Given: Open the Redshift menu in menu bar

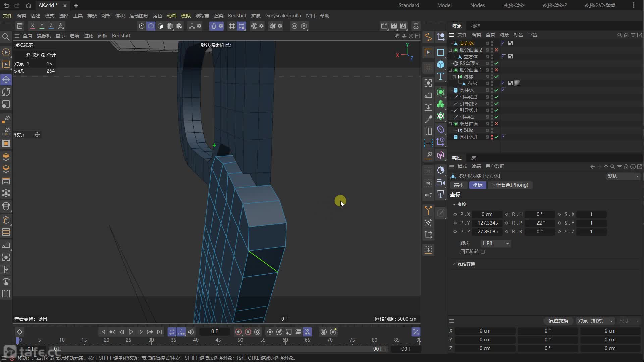Looking at the screenshot, I should [x=237, y=16].
